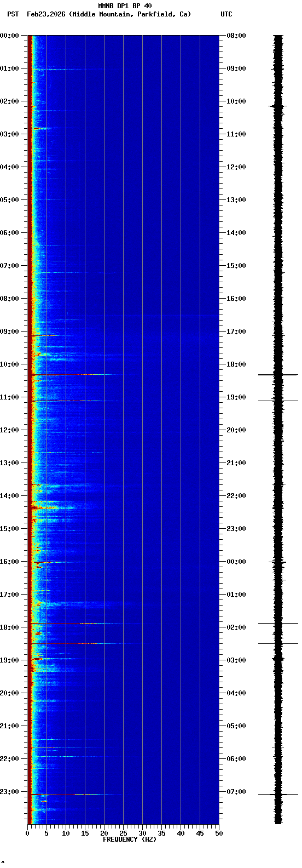Click the "04:00" label on UTC axis
The width and height of the screenshot is (302, 868).
(x=236, y=693)
